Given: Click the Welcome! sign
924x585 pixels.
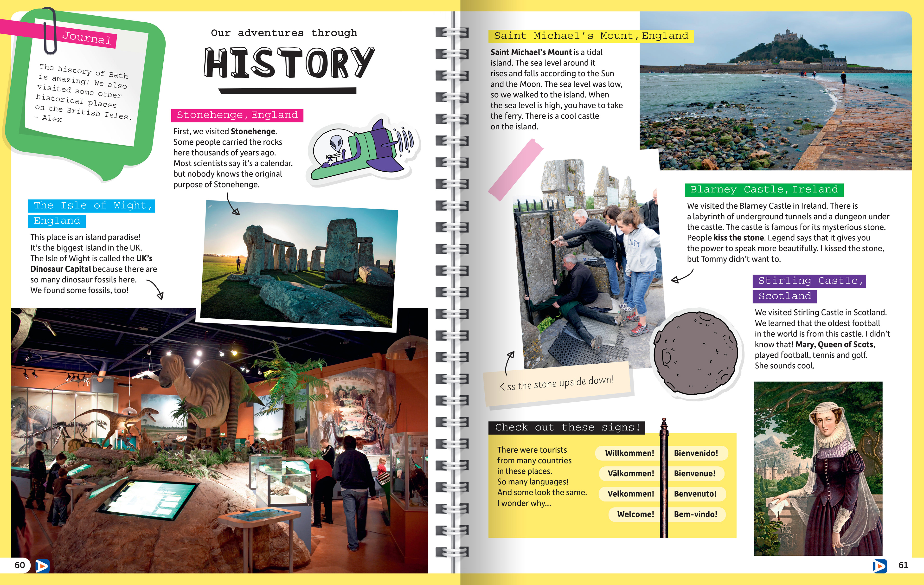Looking at the screenshot, I should pyautogui.click(x=635, y=514).
